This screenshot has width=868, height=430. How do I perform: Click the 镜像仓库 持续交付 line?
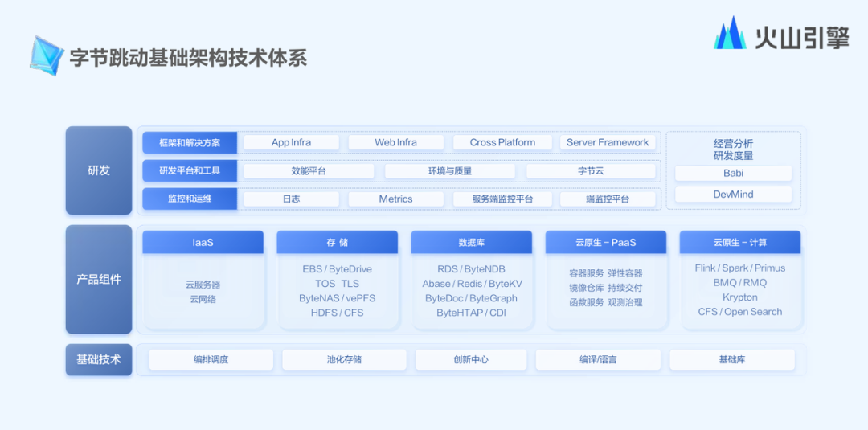pos(606,288)
